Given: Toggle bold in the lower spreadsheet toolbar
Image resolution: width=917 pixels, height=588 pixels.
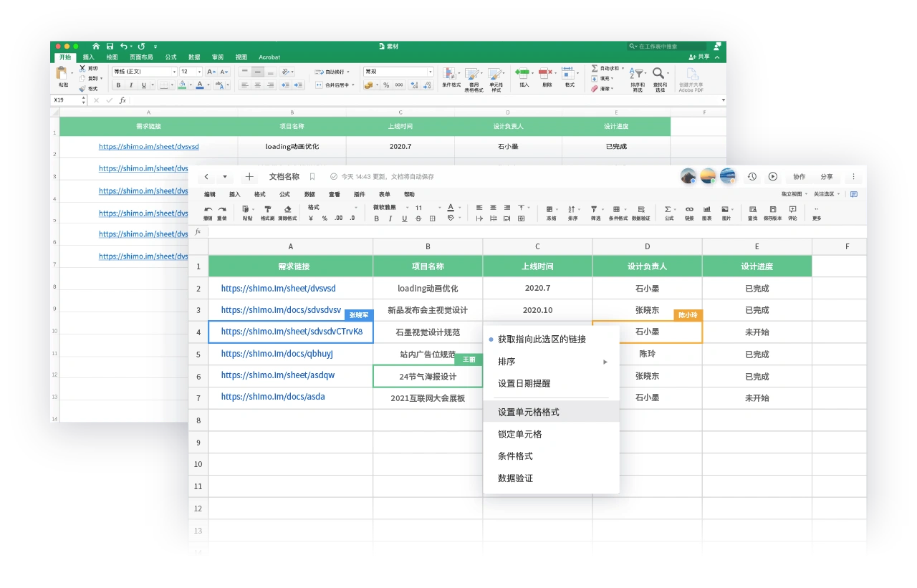Looking at the screenshot, I should [377, 218].
